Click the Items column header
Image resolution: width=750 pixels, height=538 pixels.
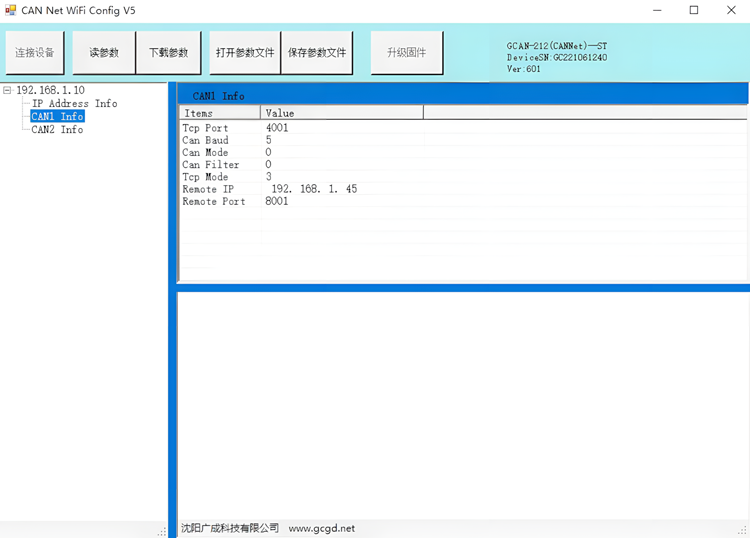[220, 113]
